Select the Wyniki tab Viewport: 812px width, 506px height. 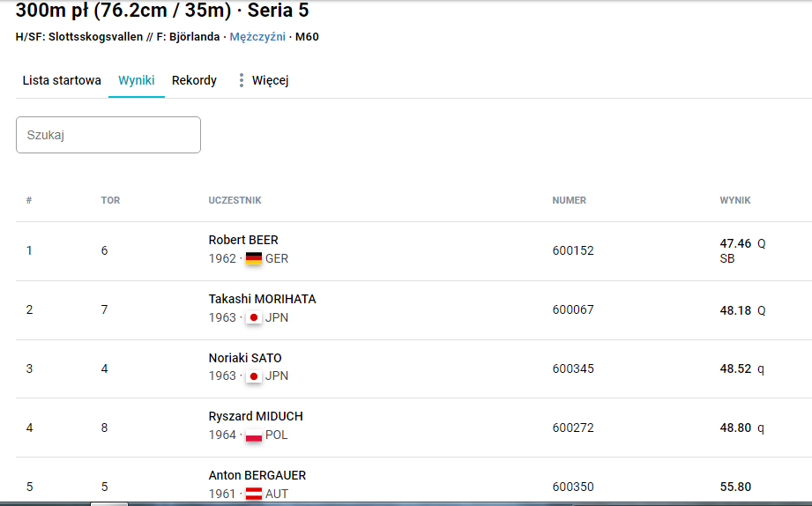click(x=137, y=80)
